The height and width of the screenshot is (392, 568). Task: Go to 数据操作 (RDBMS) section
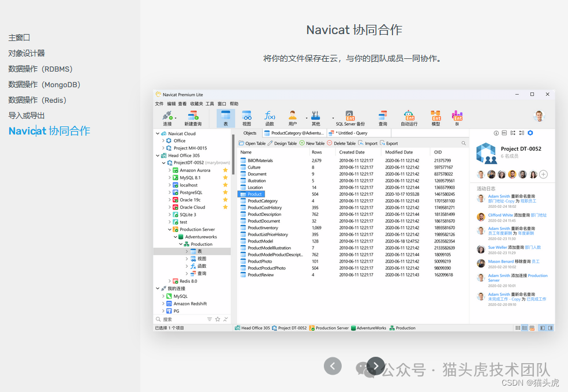pos(40,69)
